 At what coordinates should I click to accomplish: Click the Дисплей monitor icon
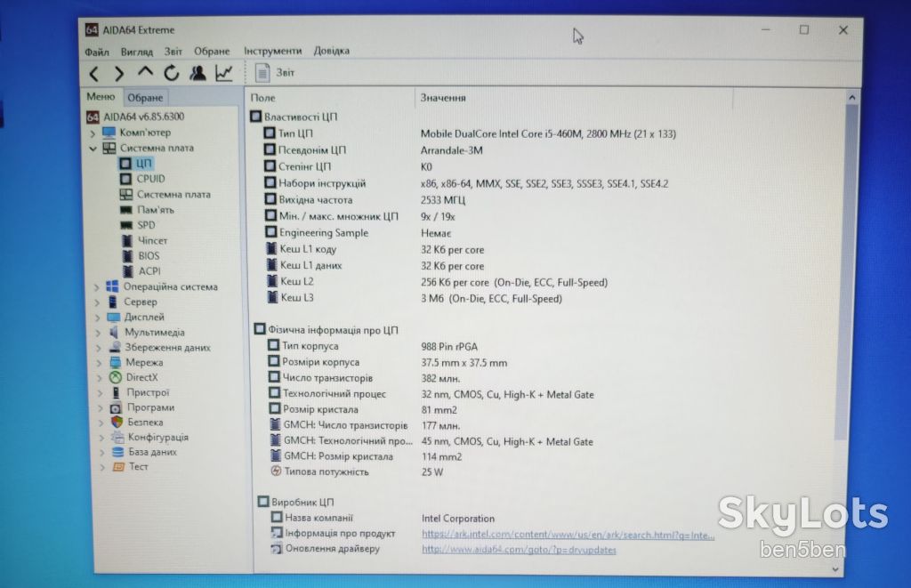[x=113, y=317]
